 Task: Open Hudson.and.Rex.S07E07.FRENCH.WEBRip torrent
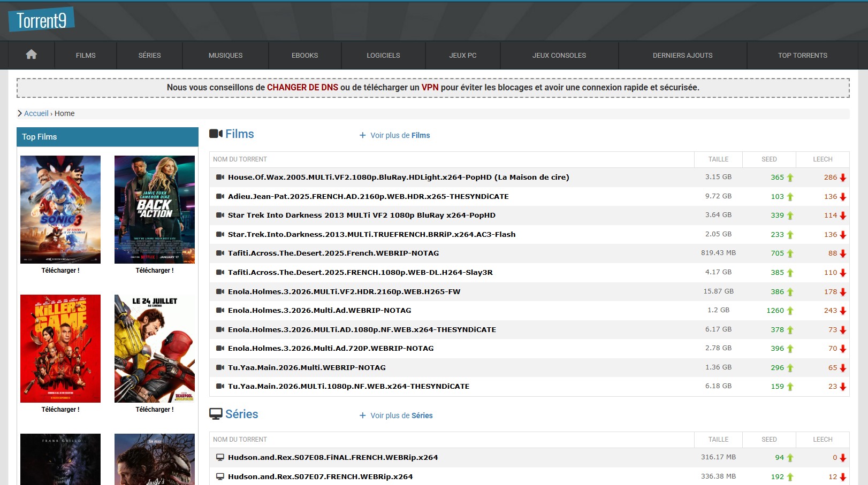coord(321,476)
